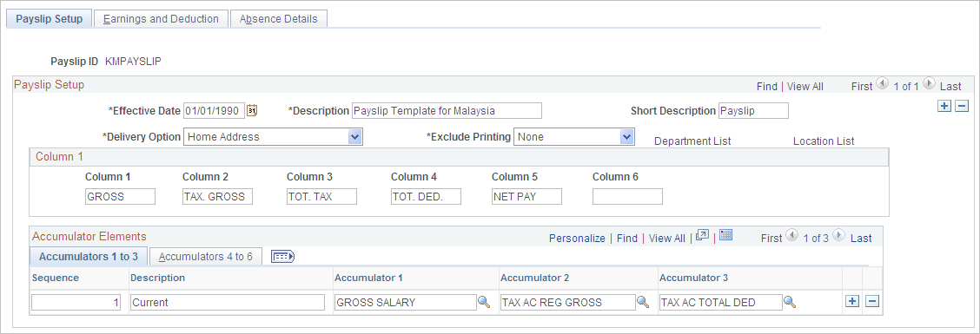The width and height of the screenshot is (980, 334).
Task: Open the Exclude Printing dropdown
Action: tap(626, 137)
